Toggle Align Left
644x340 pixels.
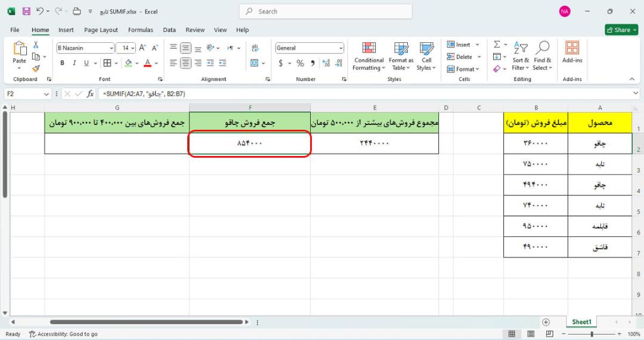point(174,63)
